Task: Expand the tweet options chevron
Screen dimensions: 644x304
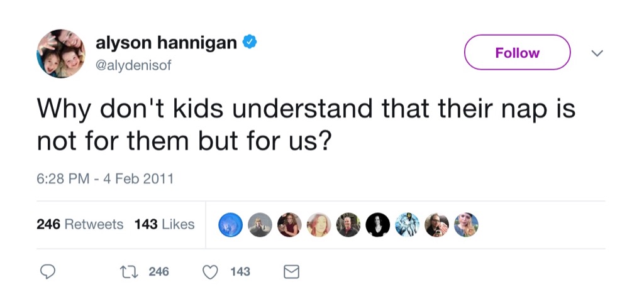Action: [x=597, y=53]
